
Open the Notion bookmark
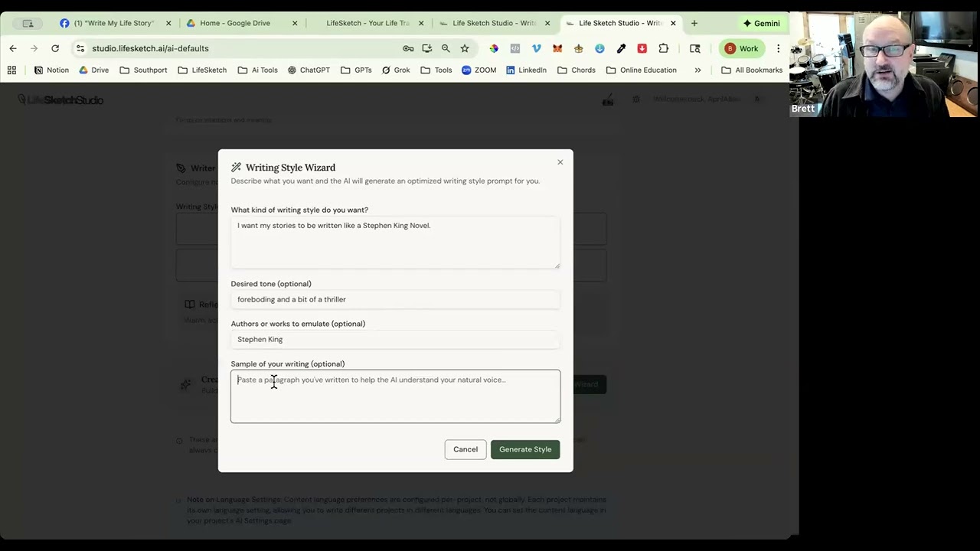(x=51, y=70)
